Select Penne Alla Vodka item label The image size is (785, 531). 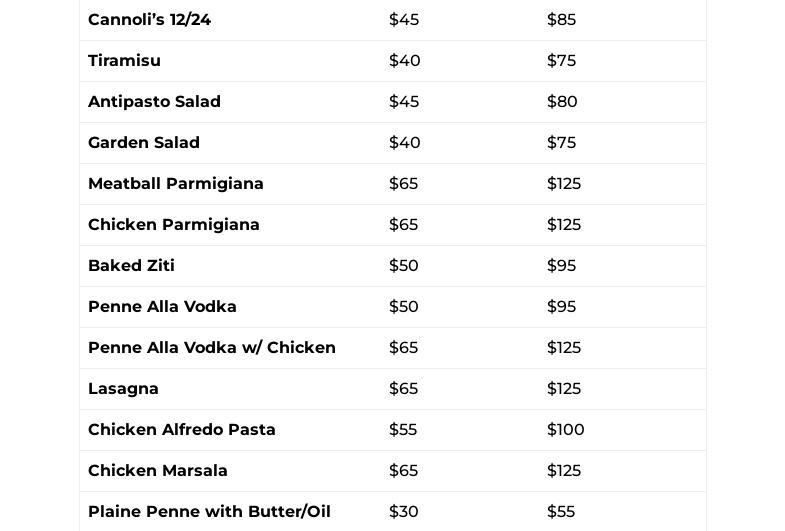pyautogui.click(x=162, y=307)
